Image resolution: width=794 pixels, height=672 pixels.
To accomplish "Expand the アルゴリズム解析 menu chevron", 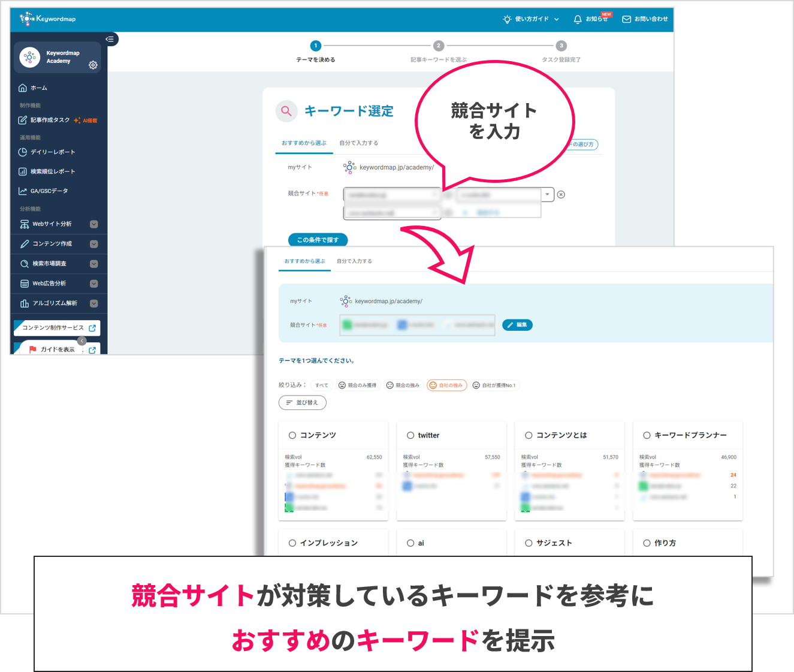I will pos(94,303).
